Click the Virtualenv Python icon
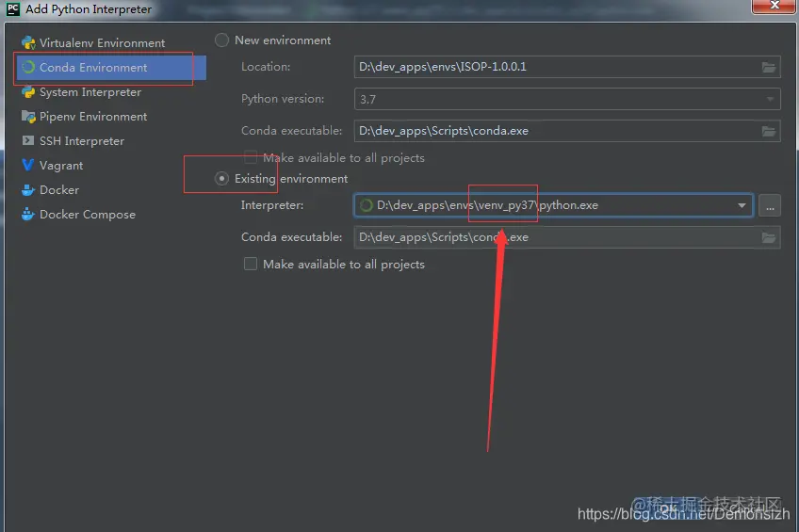 pyautogui.click(x=28, y=42)
